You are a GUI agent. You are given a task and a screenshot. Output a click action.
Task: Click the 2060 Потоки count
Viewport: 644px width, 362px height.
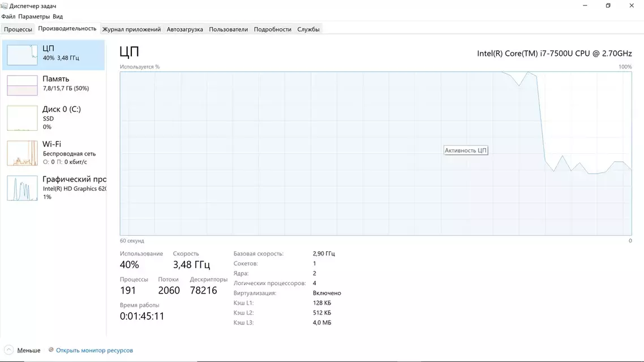click(x=169, y=291)
